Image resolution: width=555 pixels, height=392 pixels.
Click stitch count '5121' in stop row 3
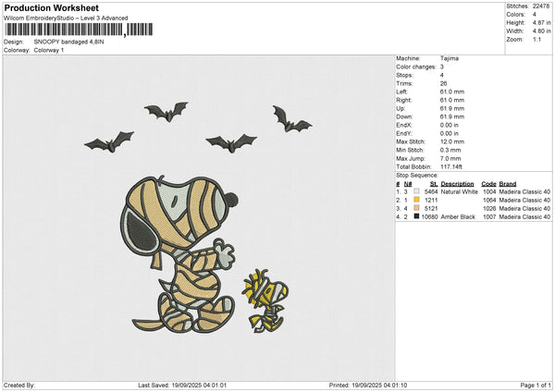coord(431,208)
